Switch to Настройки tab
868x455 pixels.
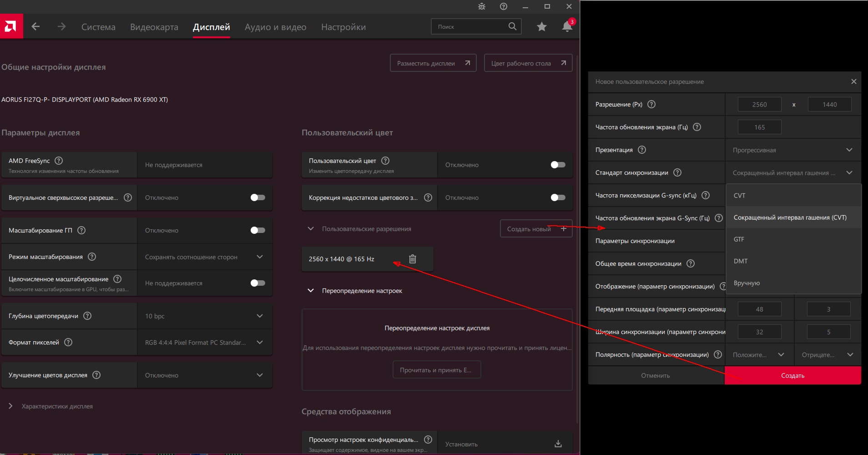point(343,27)
